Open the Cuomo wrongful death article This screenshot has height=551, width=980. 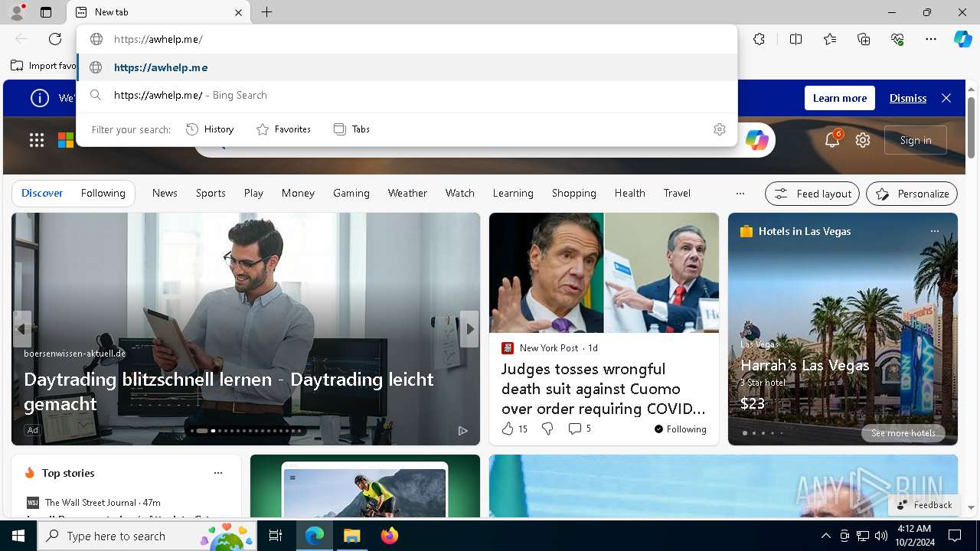pyautogui.click(x=603, y=389)
